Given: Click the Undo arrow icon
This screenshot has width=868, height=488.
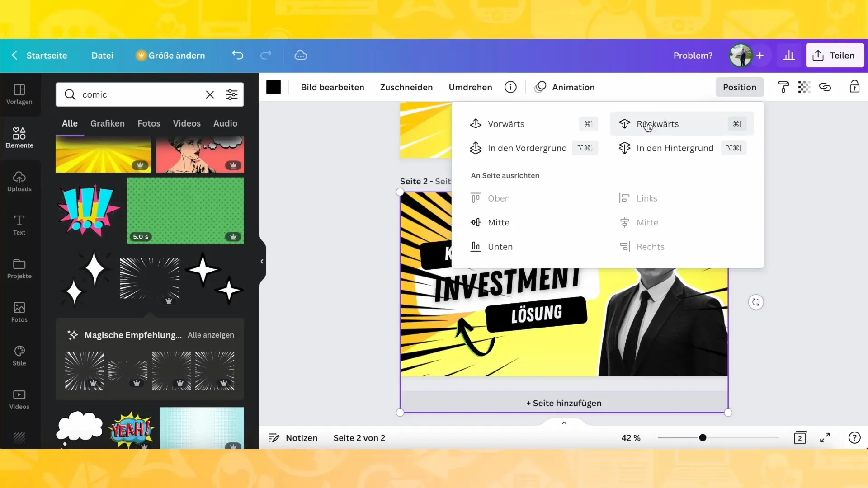Looking at the screenshot, I should pyautogui.click(x=238, y=56).
